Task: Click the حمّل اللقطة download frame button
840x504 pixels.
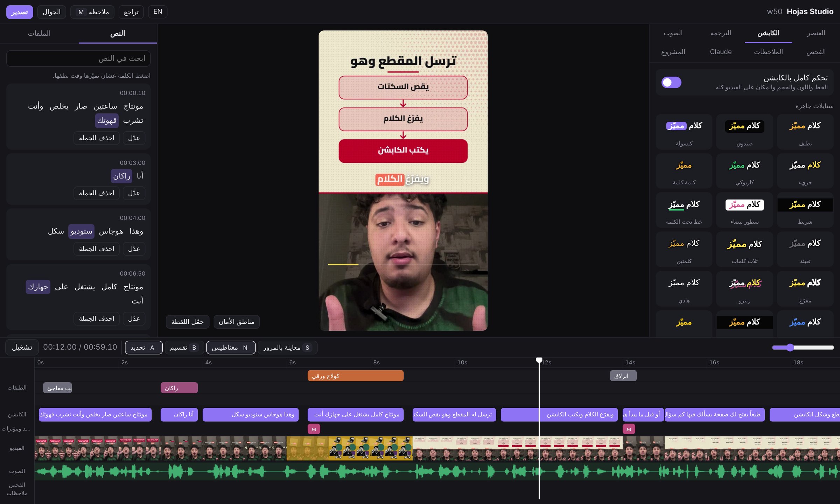Action: coord(188,322)
